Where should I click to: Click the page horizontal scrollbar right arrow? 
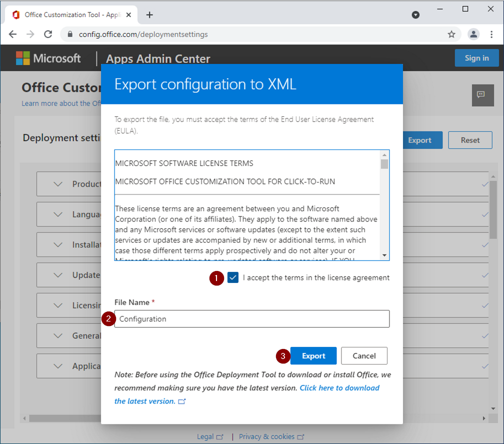(x=484, y=418)
